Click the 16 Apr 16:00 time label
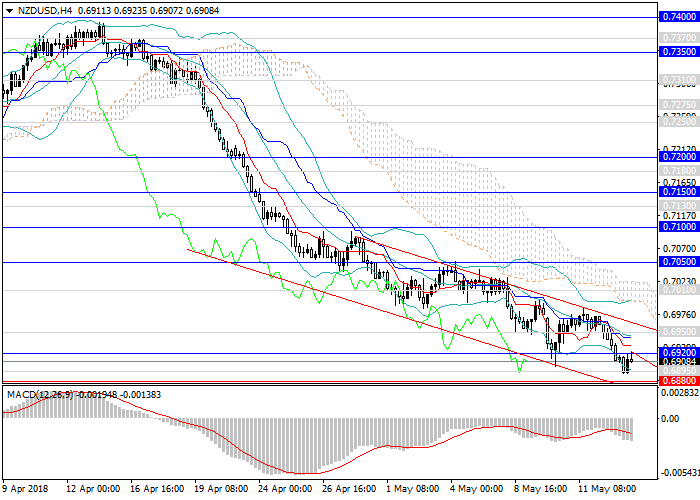The height and width of the screenshot is (500, 700). pos(156,490)
